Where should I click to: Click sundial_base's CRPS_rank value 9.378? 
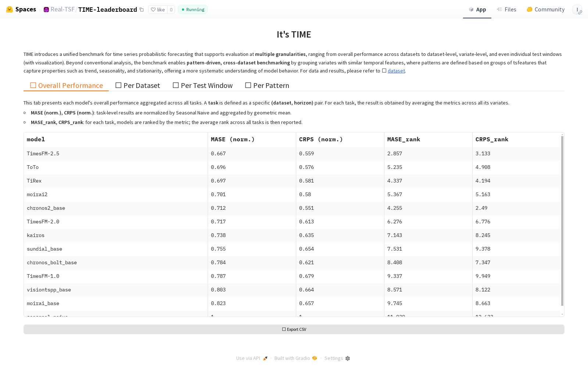coord(516,249)
